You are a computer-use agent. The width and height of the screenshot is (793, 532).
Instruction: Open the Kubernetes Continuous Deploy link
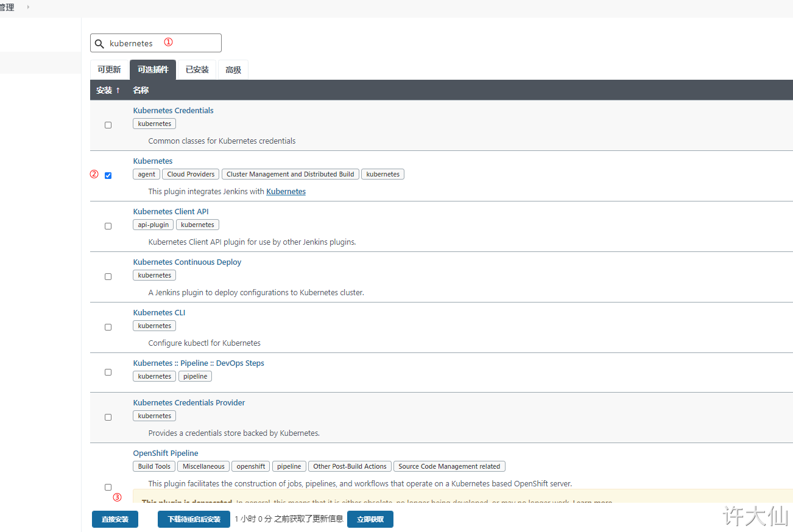pyautogui.click(x=187, y=262)
